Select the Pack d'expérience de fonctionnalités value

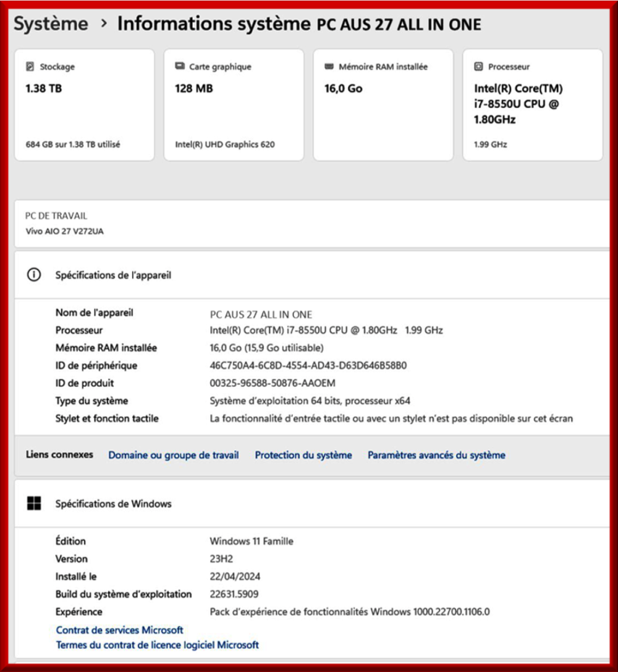[x=349, y=611]
